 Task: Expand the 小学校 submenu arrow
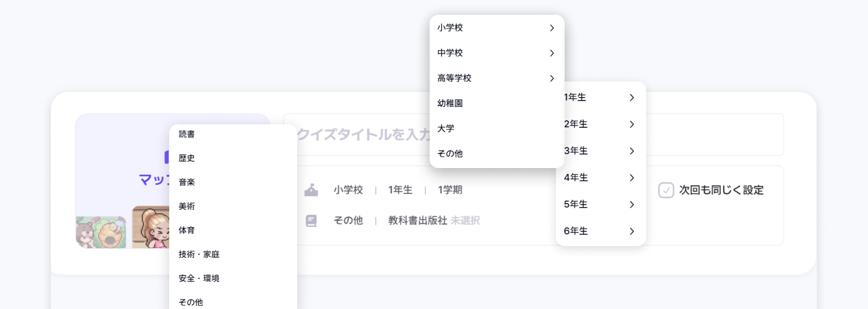(x=552, y=28)
